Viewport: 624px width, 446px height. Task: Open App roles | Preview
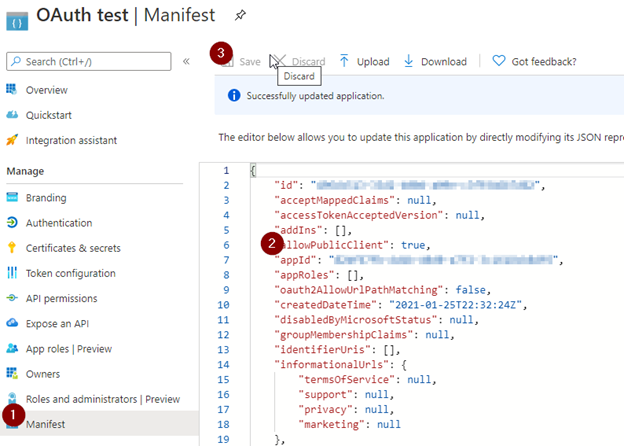click(x=69, y=349)
